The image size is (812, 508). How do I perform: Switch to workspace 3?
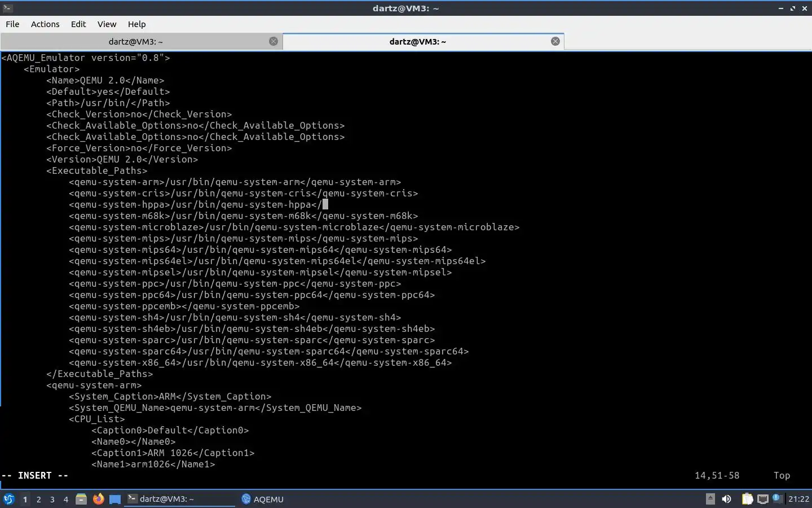click(52, 499)
